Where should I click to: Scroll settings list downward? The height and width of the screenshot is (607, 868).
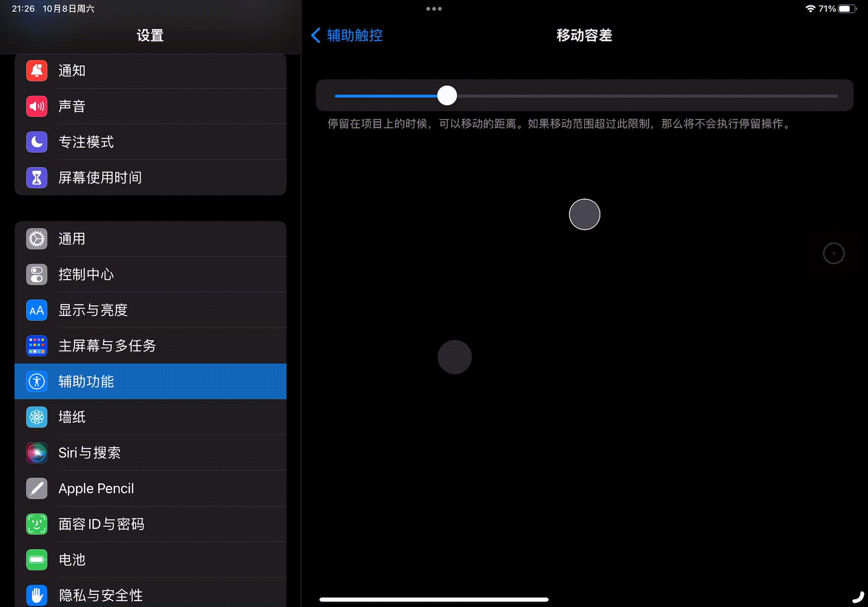tap(151, 330)
